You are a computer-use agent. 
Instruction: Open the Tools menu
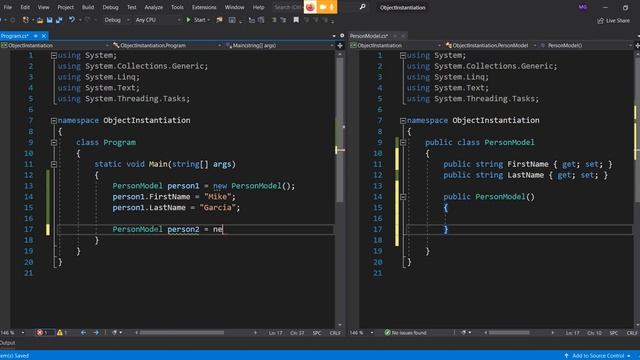click(x=177, y=7)
